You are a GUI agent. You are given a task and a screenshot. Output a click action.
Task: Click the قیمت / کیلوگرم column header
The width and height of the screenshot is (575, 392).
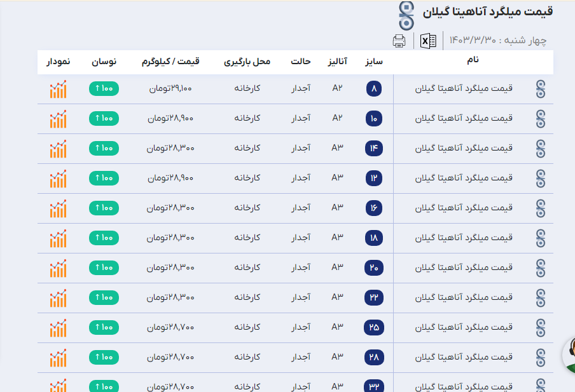point(170,62)
